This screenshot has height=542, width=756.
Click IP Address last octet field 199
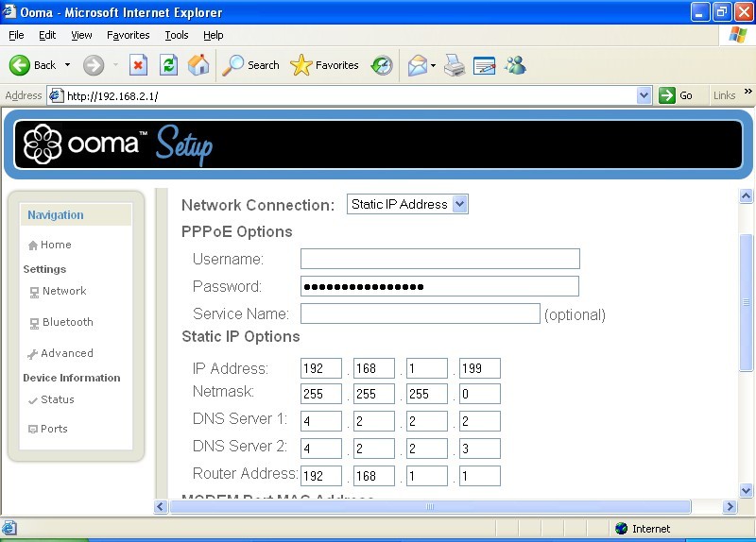coord(480,368)
